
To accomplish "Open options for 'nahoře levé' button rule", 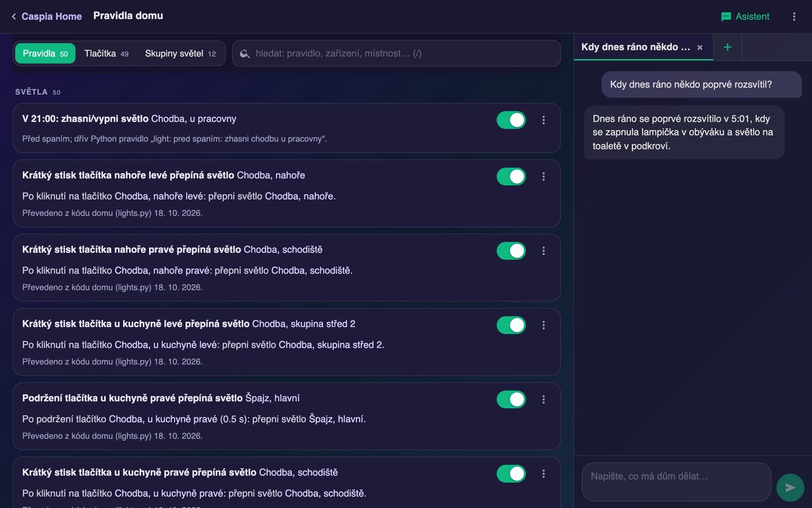I will tap(543, 177).
